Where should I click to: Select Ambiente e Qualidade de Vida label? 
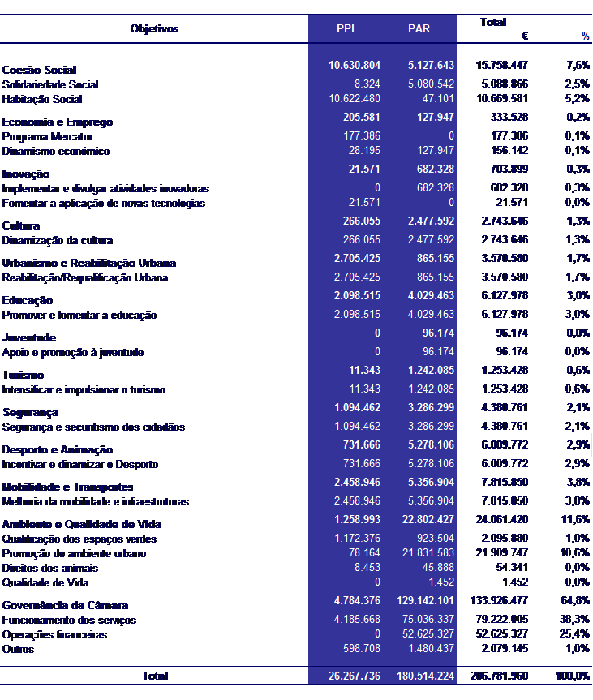pos(82,525)
